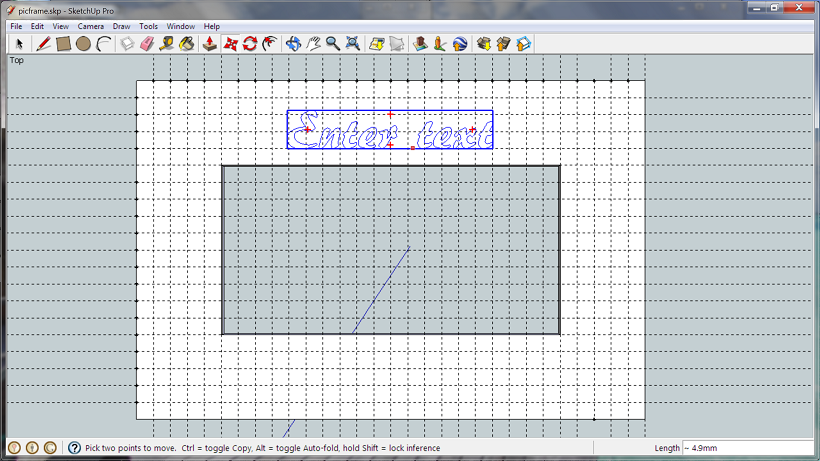Screen dimensions: 820x461
Task: Click the geo-location status bar icon
Action: (15, 448)
